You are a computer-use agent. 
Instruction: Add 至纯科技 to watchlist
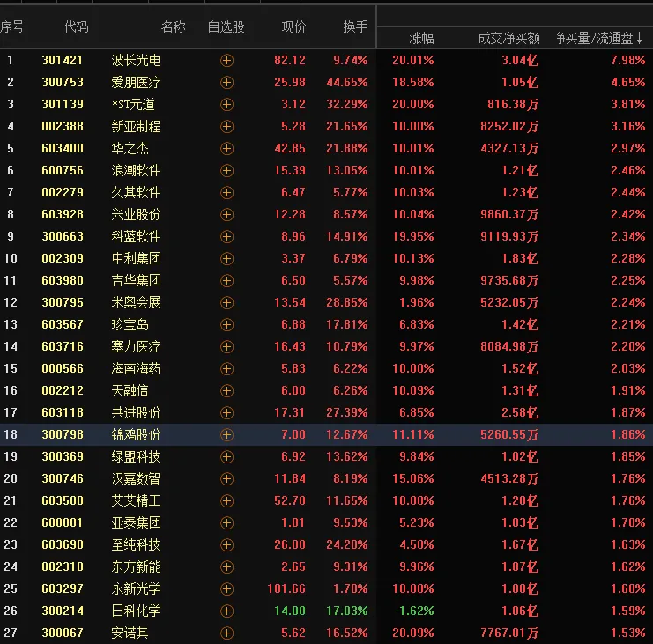(x=226, y=544)
